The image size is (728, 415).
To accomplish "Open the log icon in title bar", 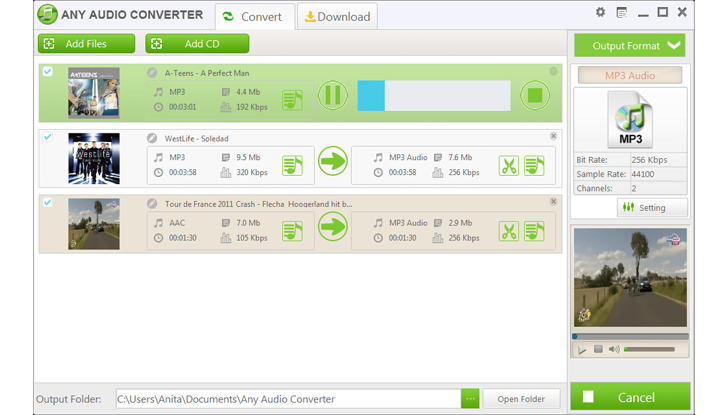I will tap(621, 13).
